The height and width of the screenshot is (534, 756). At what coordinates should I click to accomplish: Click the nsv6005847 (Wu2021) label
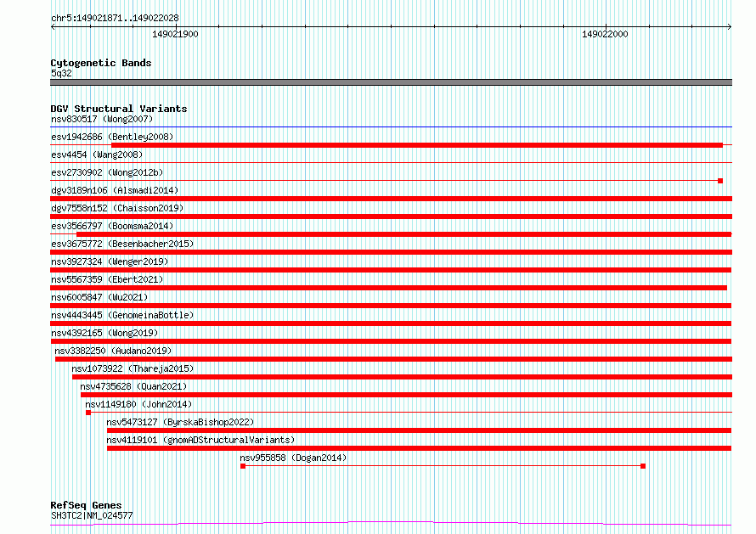tap(99, 297)
